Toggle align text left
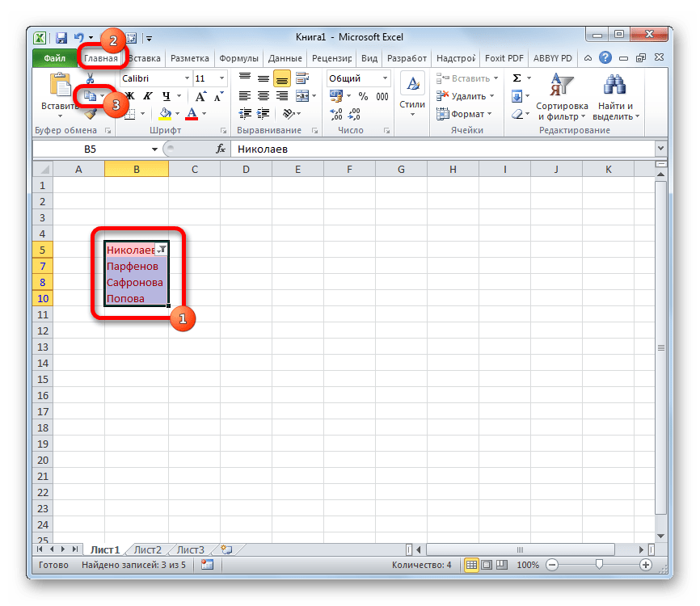The height and width of the screenshot is (606, 700). coord(245,96)
